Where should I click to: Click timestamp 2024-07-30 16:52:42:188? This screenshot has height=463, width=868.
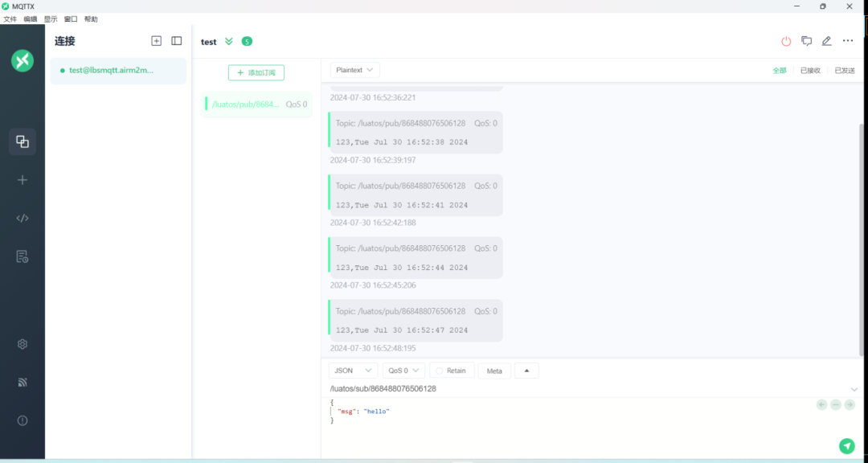tap(373, 223)
